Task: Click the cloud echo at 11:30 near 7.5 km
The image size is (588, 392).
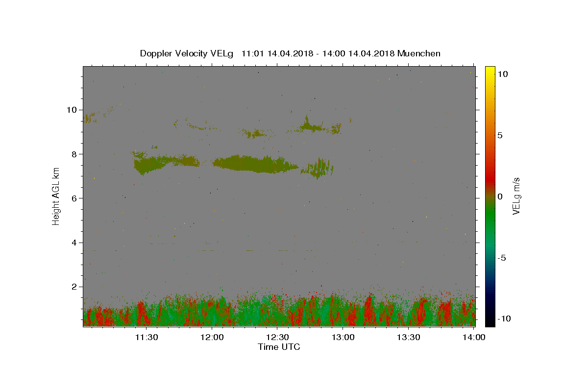Action: coord(149,164)
